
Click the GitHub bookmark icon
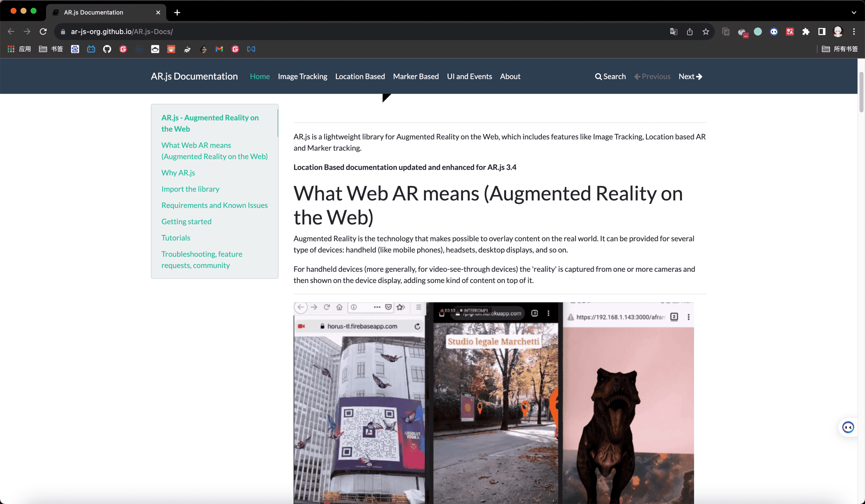click(107, 49)
